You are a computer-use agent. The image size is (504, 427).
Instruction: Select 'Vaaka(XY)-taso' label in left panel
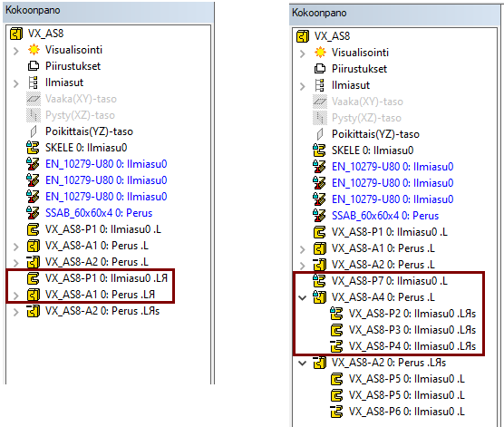[x=81, y=99]
